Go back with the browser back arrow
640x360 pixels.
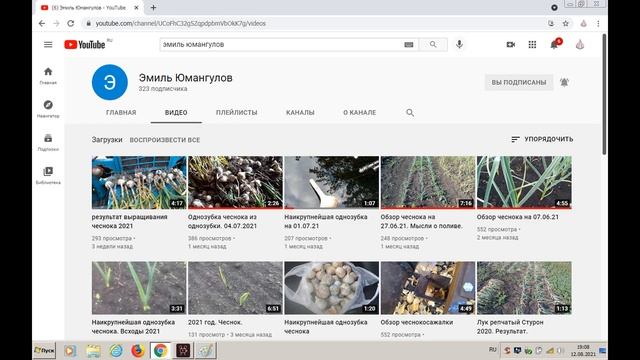point(42,23)
